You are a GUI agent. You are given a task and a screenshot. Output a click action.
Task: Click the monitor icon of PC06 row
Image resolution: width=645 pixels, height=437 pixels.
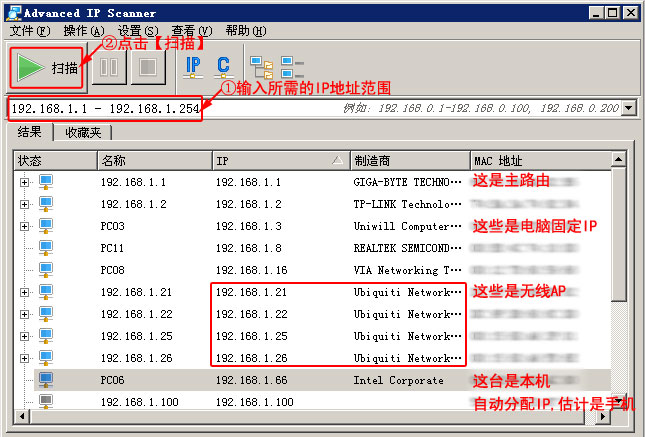point(45,380)
